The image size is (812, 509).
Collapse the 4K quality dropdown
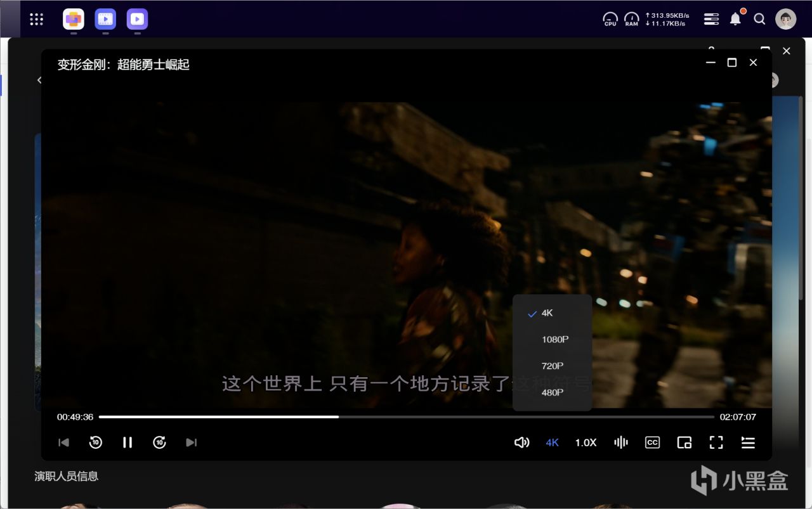[553, 442]
